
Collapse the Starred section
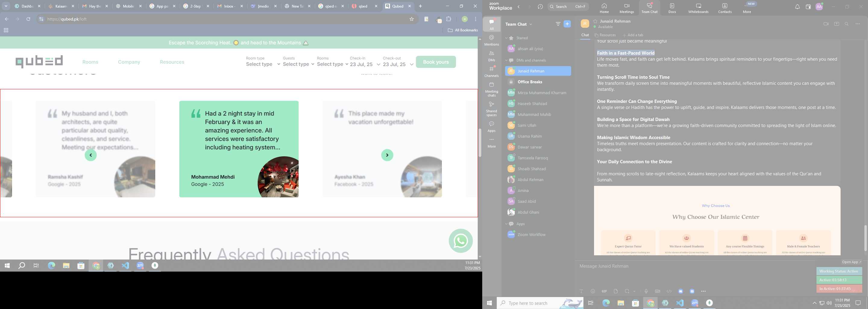(x=506, y=38)
